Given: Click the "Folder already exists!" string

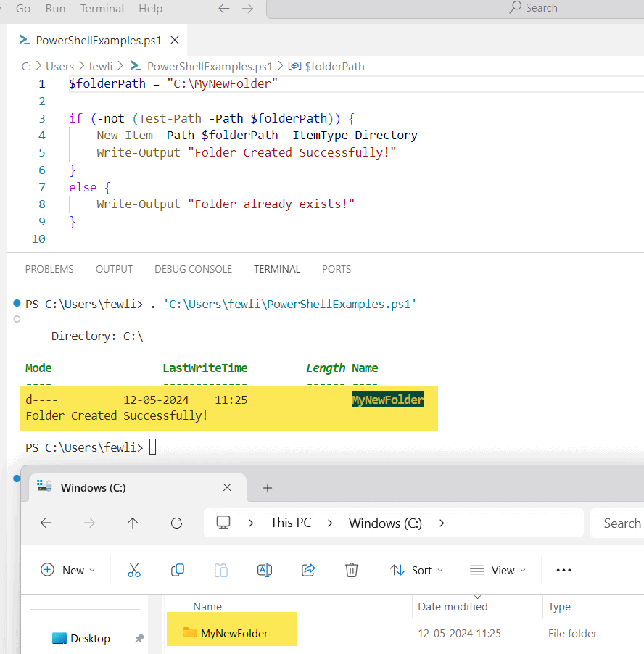Looking at the screenshot, I should click(271, 204).
